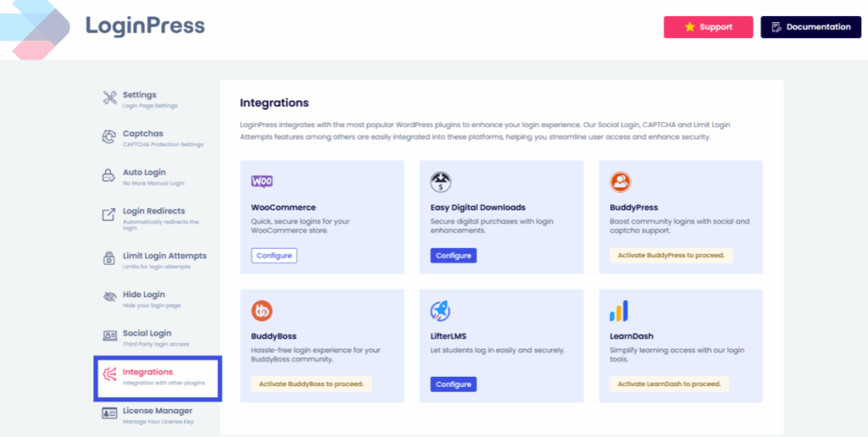Click 'CAPTCHA Protection Settings' subtitle
Viewport: 868px width, 437px height.
tap(163, 144)
